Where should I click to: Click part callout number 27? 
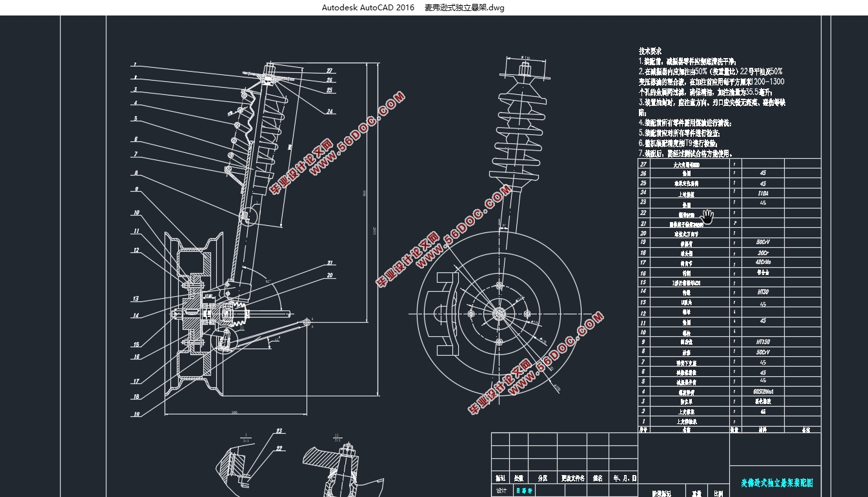(x=329, y=71)
